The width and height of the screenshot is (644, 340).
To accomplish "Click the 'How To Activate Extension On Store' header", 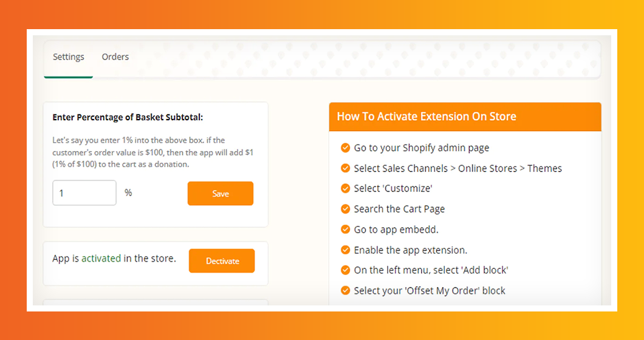I will (426, 117).
